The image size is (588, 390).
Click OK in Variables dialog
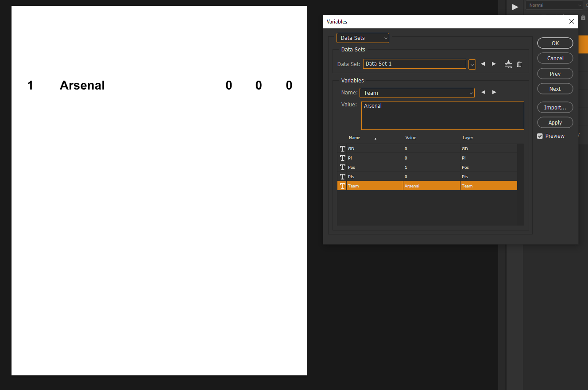click(555, 43)
